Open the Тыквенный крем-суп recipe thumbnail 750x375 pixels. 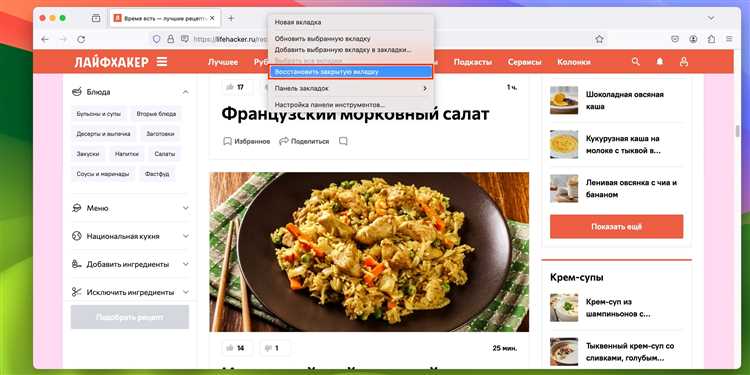[564, 352]
